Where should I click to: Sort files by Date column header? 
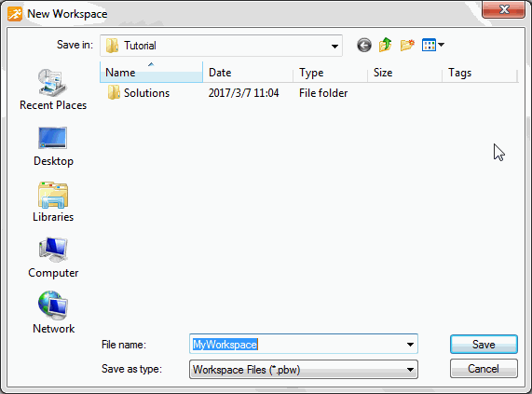[x=248, y=73]
